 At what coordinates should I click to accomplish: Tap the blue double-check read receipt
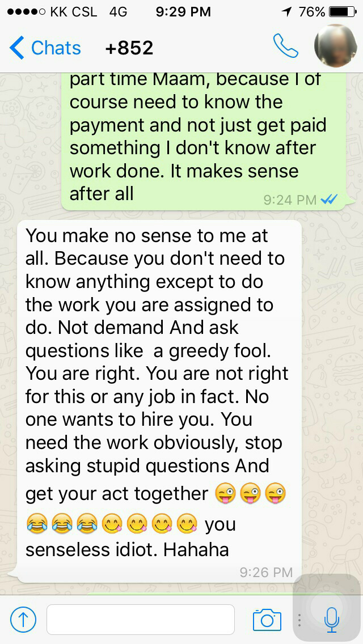click(x=329, y=200)
